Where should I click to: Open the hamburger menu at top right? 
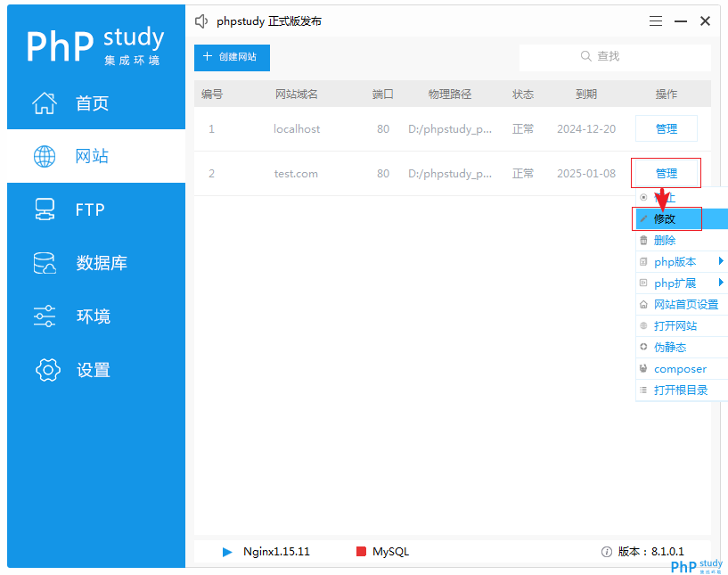tap(655, 21)
